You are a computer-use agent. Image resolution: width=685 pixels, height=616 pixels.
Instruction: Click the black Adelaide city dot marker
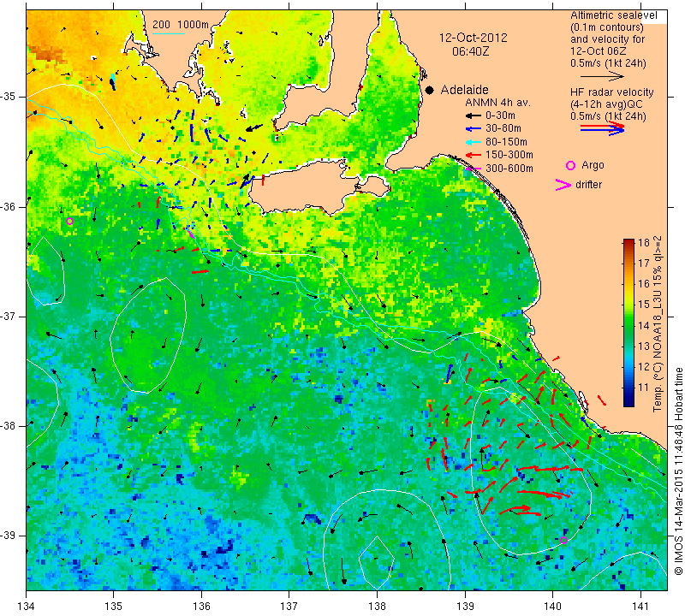point(430,90)
